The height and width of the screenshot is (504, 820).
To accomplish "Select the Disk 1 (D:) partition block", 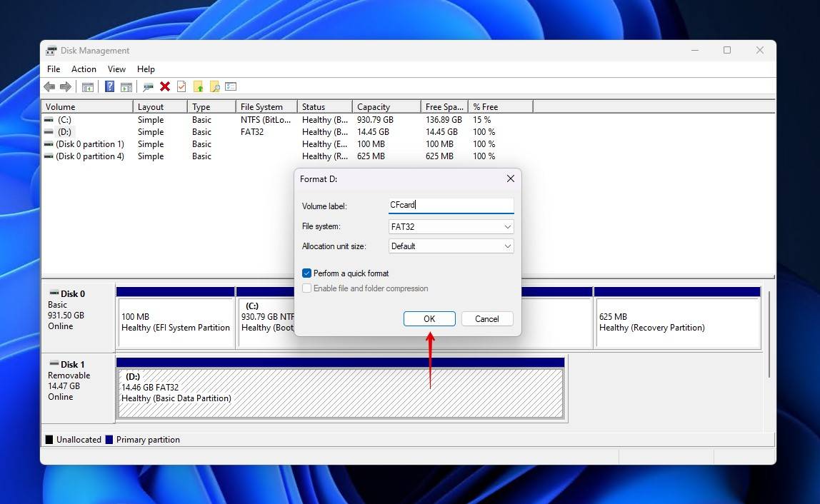I will coord(340,393).
